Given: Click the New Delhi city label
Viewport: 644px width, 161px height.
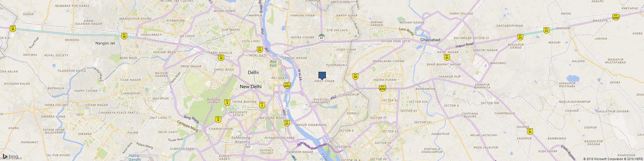Looking at the screenshot, I should pos(251,87).
